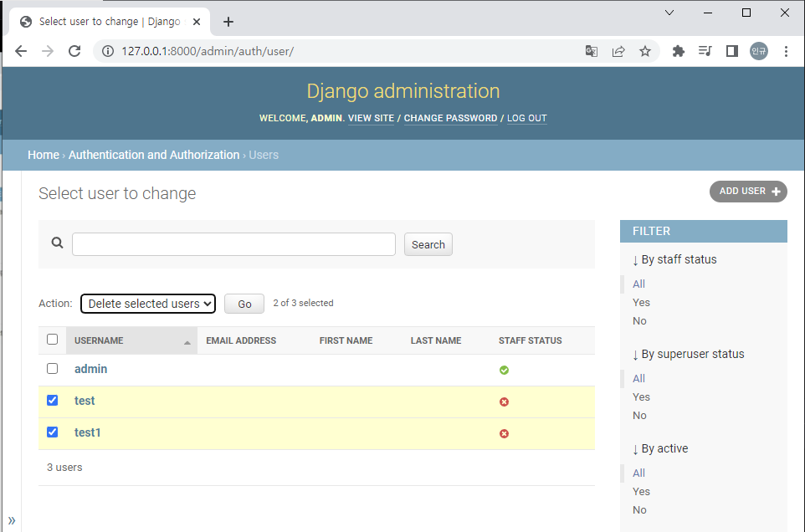
Task: Sort by Staff Status column header
Action: (x=531, y=340)
